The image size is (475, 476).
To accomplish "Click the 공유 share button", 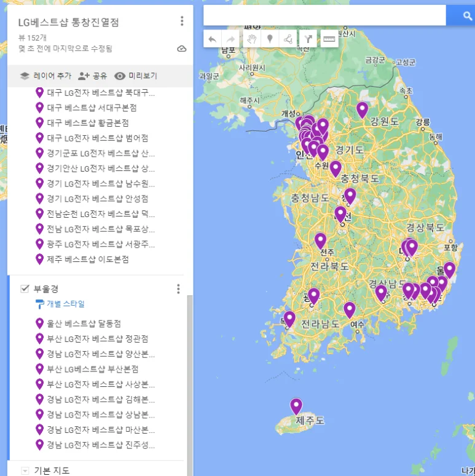I will (93, 76).
